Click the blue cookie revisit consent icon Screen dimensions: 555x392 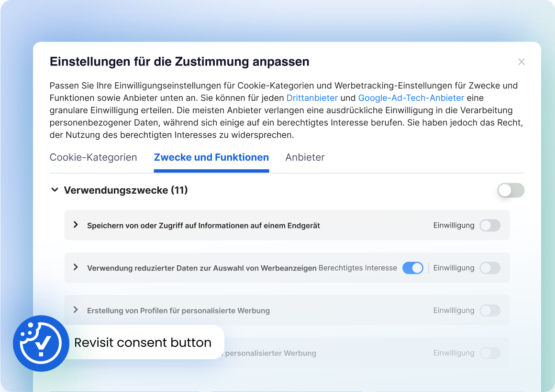pyautogui.click(x=41, y=343)
